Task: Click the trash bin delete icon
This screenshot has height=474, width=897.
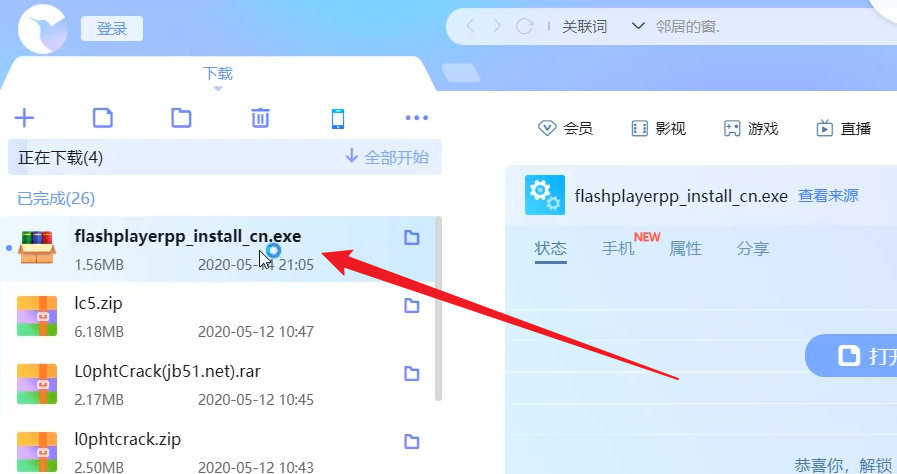Action: (260, 118)
